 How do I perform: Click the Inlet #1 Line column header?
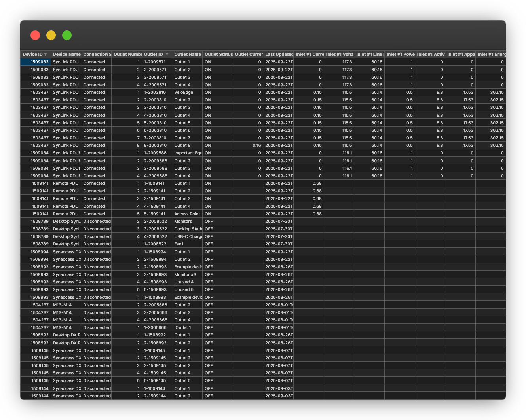click(x=369, y=54)
